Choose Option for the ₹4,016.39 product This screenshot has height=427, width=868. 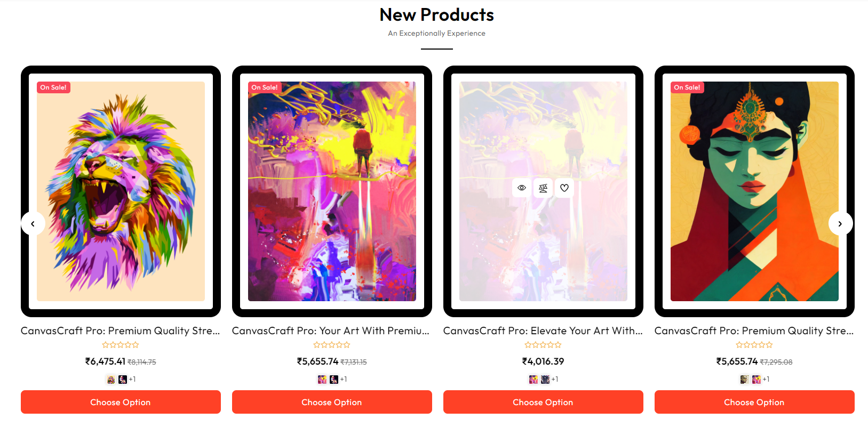543,402
